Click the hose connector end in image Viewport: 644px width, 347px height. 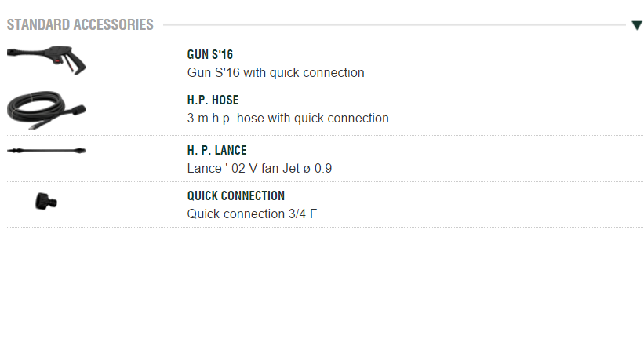click(76, 109)
